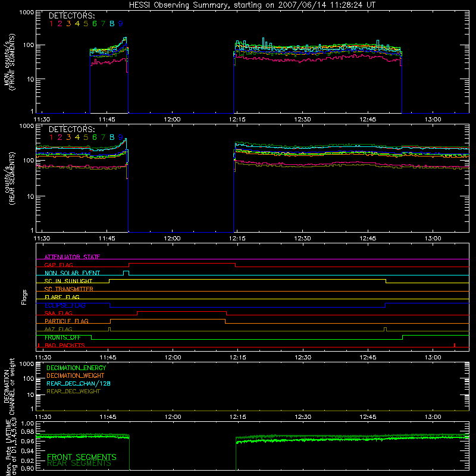Click the FRONT SEGMENTS livetime legend
The image size is (476, 476).
tap(82, 457)
